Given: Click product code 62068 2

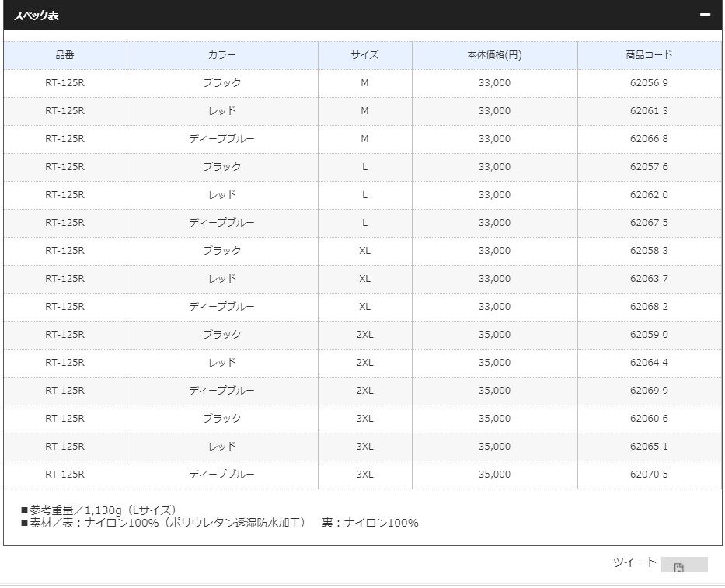Looking at the screenshot, I should [649, 307].
